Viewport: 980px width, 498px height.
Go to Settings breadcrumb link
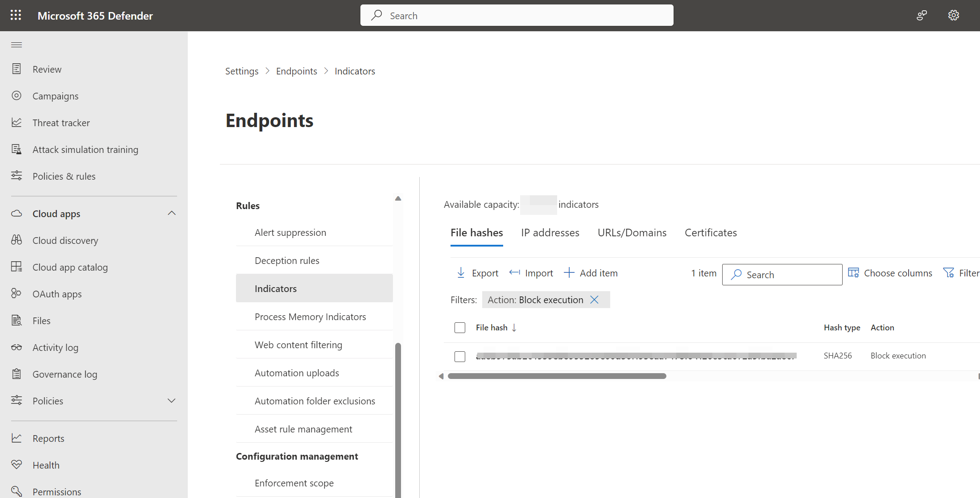[x=242, y=71]
